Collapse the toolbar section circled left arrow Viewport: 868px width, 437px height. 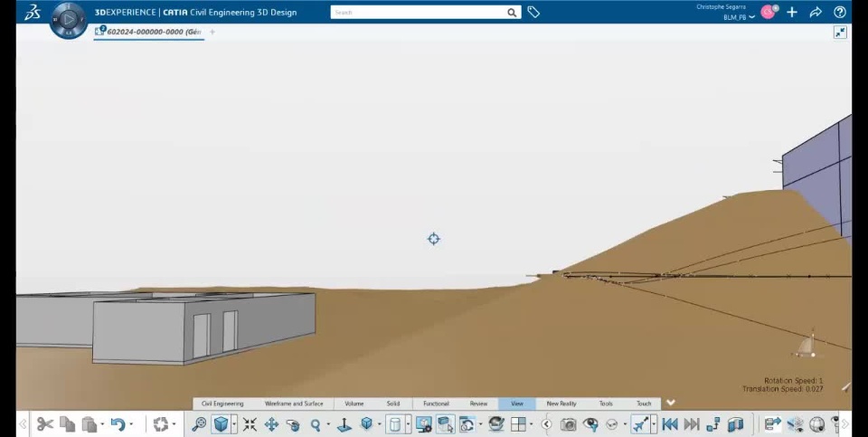click(x=546, y=425)
